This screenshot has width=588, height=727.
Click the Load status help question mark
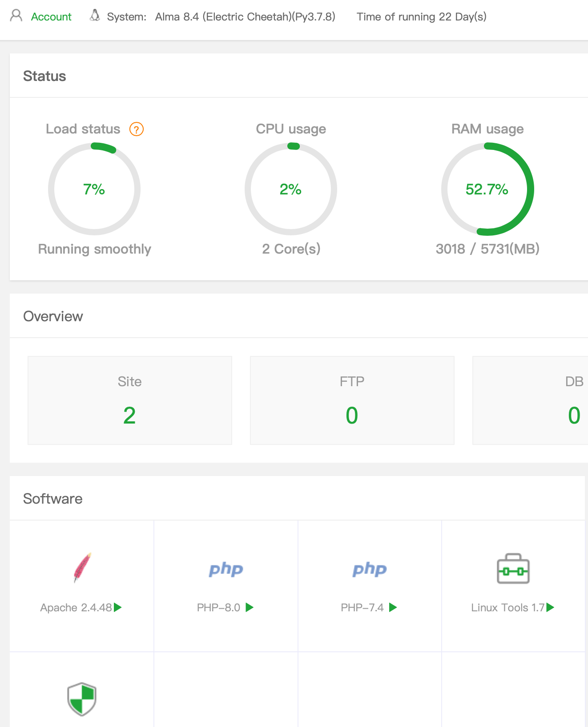137,129
